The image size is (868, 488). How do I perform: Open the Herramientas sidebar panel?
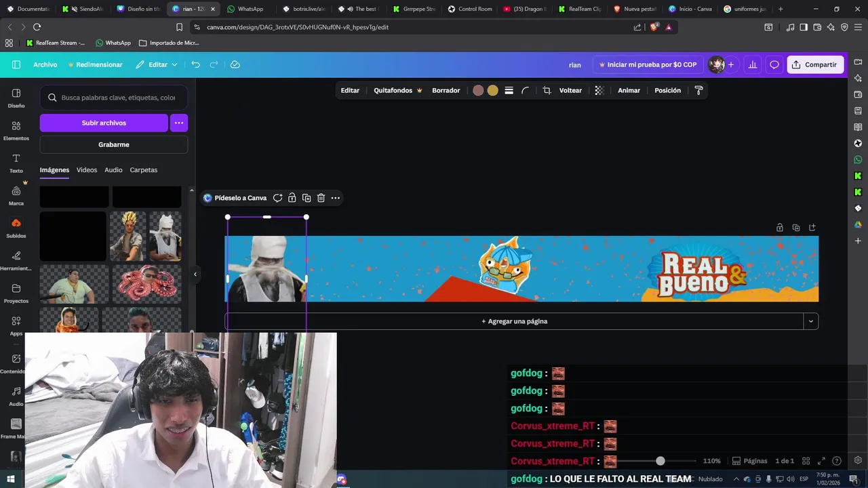click(16, 260)
